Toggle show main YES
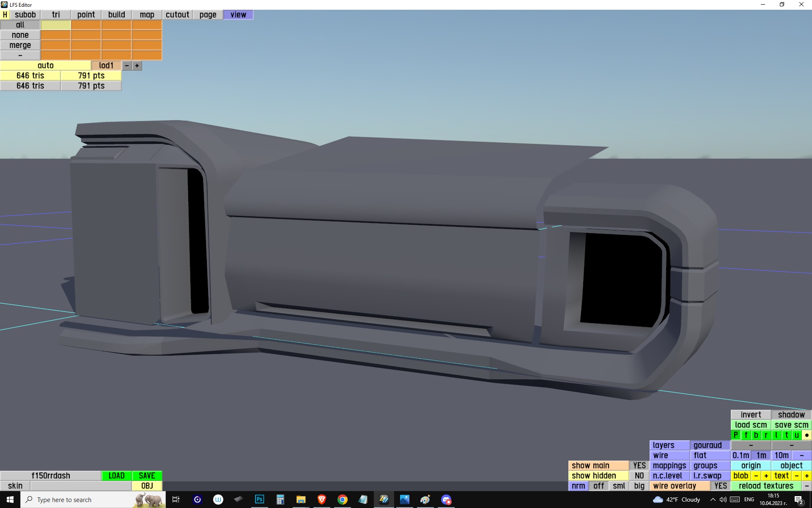This screenshot has height=508, width=812. (x=639, y=466)
